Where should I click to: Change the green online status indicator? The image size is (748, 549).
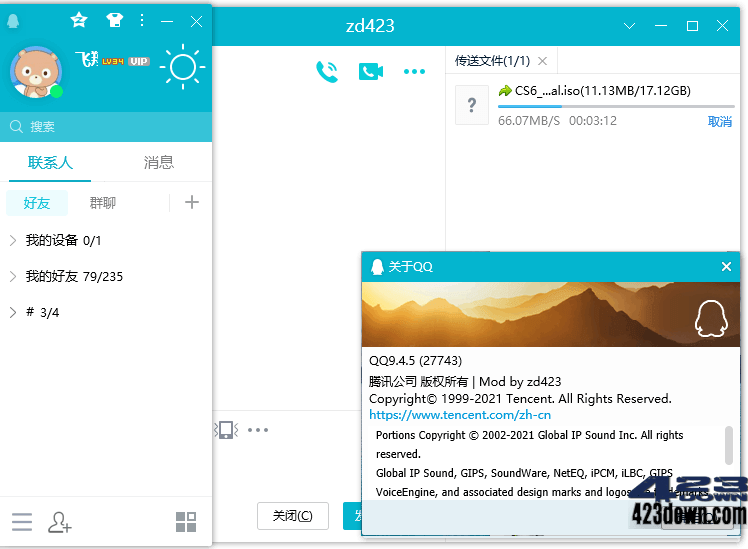[x=56, y=91]
